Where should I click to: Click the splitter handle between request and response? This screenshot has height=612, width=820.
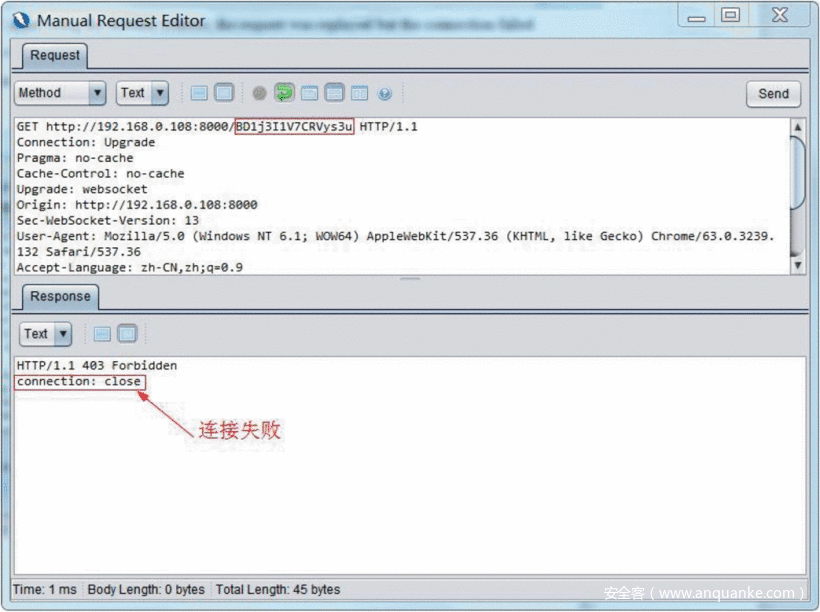click(x=410, y=279)
